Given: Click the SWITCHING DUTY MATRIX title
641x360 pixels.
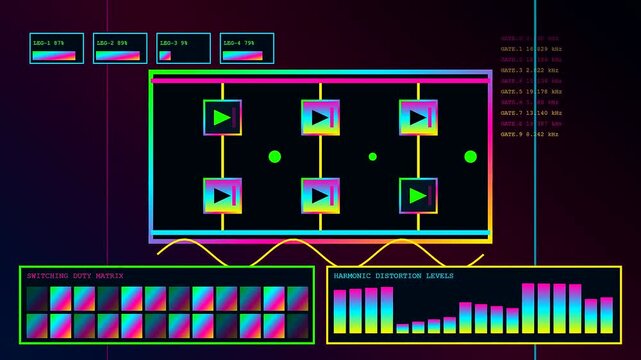Looking at the screenshot, I should pos(75,276).
